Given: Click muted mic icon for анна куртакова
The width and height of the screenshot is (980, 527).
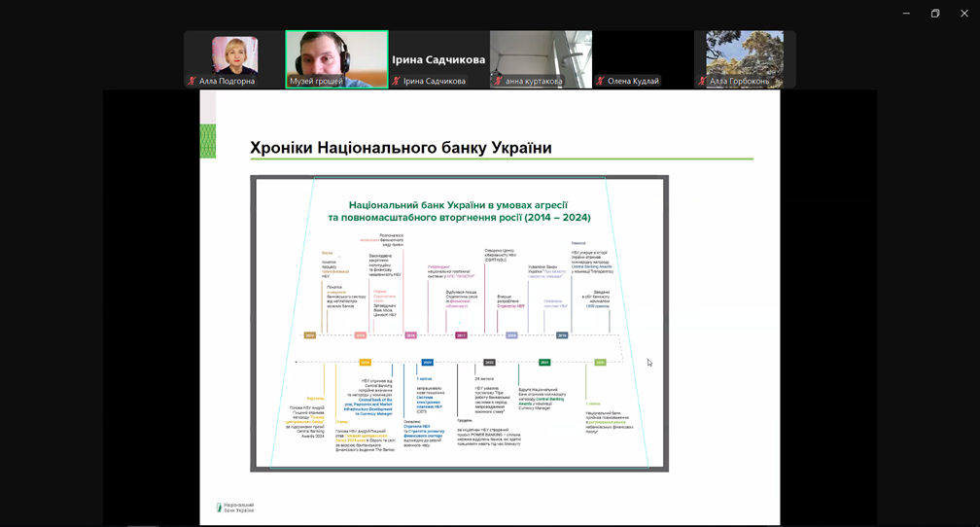Looking at the screenshot, I should pos(499,82).
